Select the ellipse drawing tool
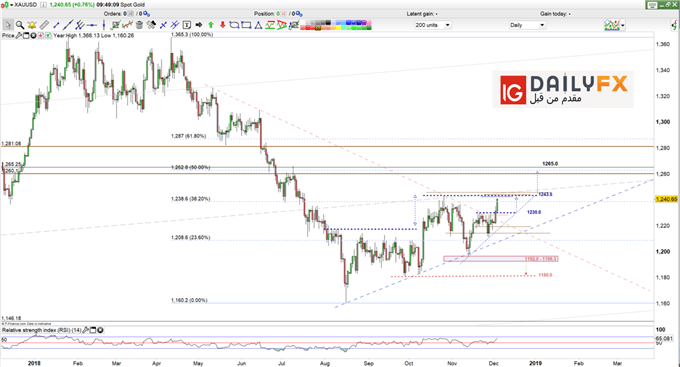 pyautogui.click(x=235, y=25)
